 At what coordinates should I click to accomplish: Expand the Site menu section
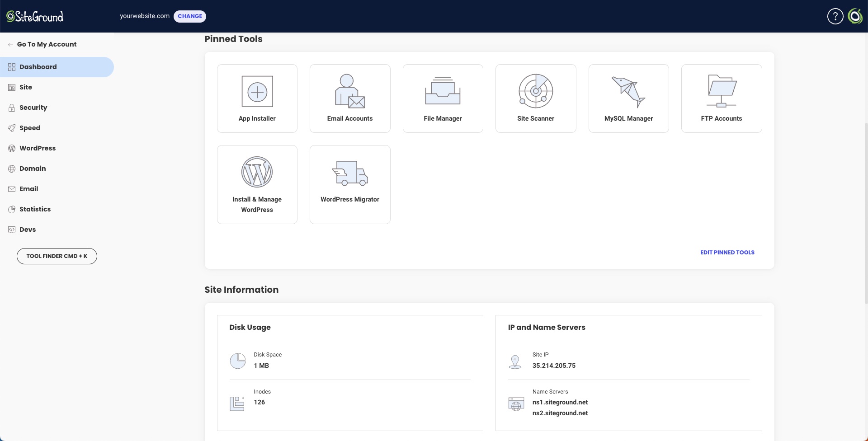(57, 87)
